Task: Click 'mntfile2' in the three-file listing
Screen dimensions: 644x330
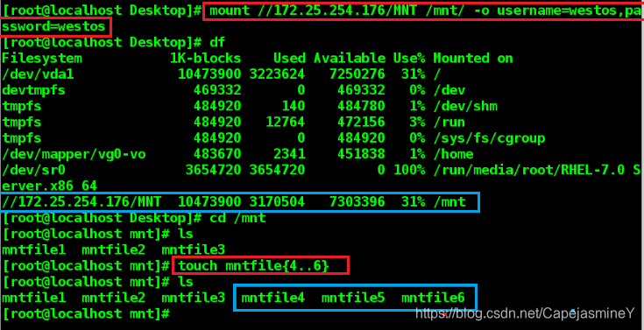Action: click(113, 250)
